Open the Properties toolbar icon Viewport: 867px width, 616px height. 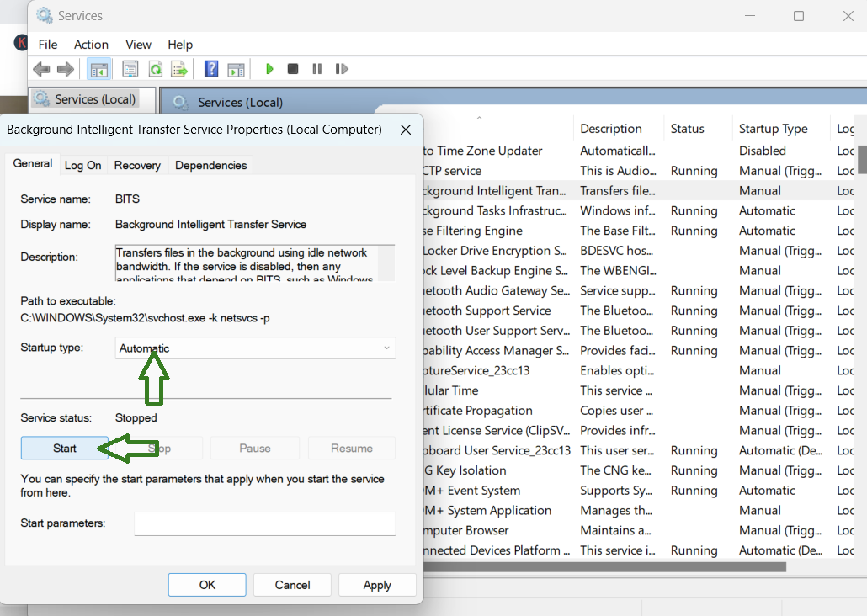pyautogui.click(x=130, y=69)
